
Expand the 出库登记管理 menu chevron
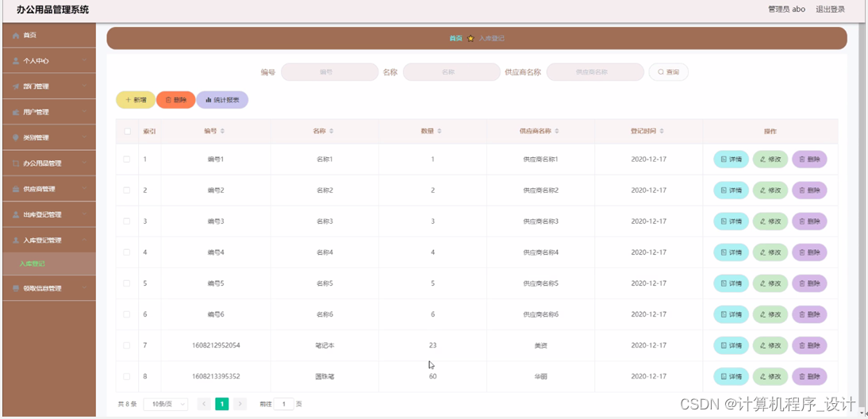tap(84, 214)
